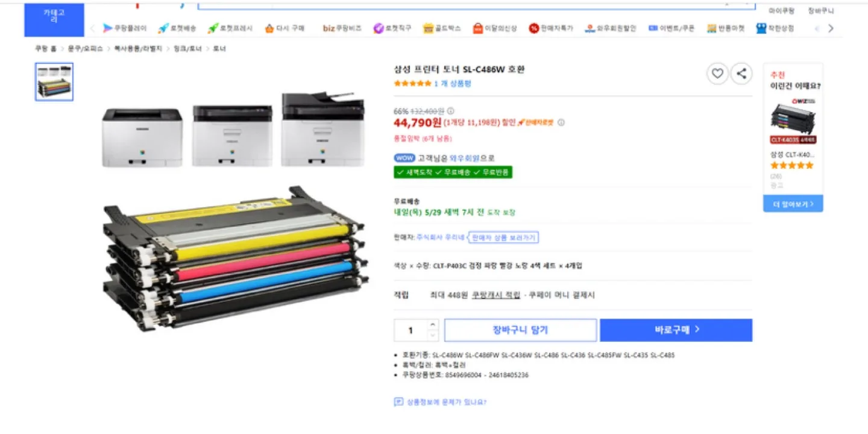
Task: Open 쿠팡플레이 from the shortcut bar
Action: click(x=125, y=28)
